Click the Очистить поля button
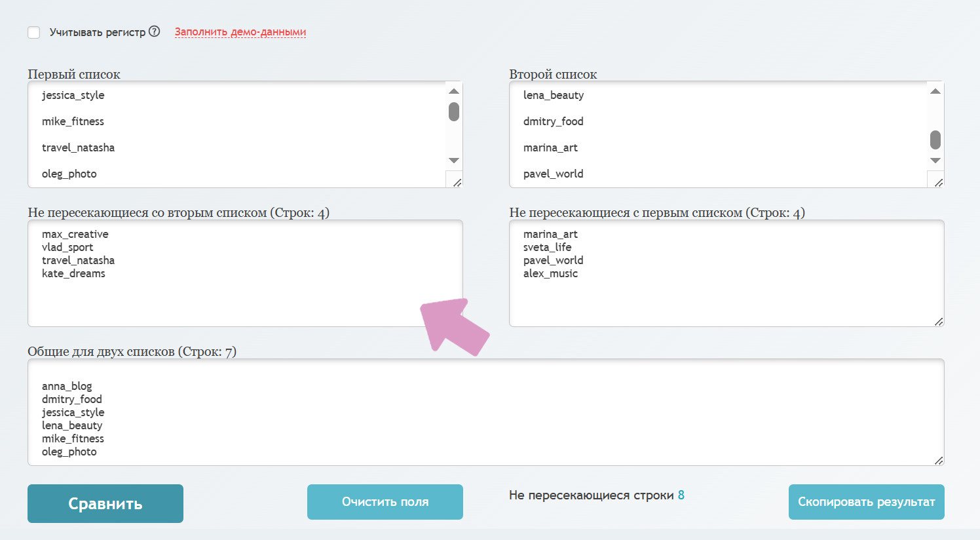This screenshot has height=540, width=980. [385, 502]
